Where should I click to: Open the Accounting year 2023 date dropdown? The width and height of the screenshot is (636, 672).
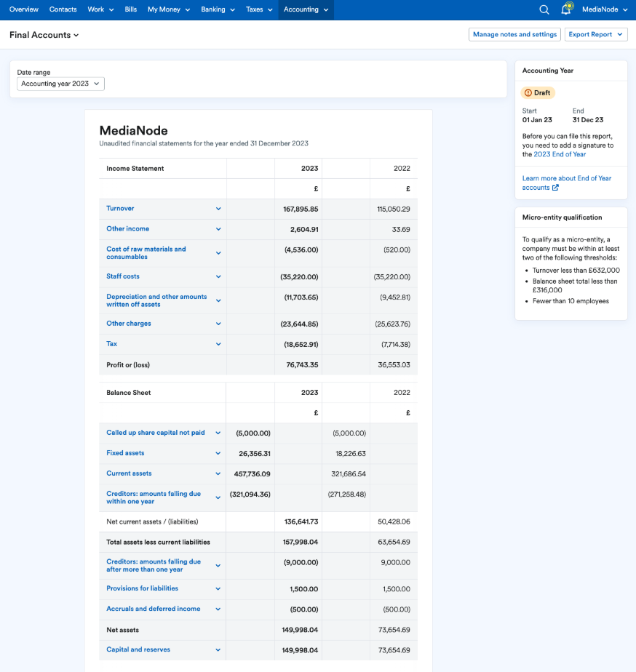tap(61, 84)
